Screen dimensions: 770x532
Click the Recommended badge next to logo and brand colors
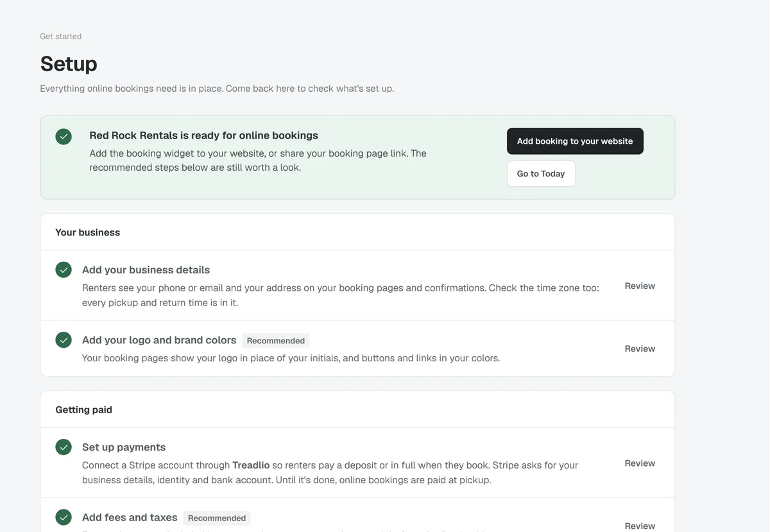[x=276, y=341]
